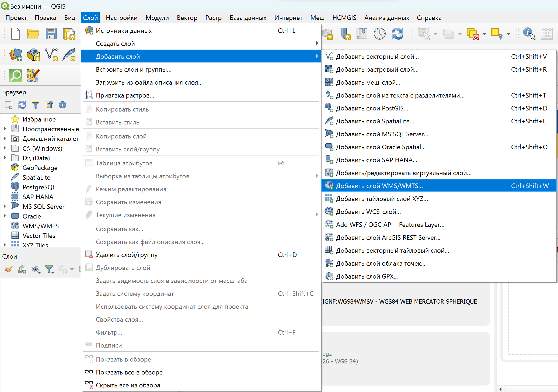
Task: Open the Вектор menu
Action: click(187, 18)
